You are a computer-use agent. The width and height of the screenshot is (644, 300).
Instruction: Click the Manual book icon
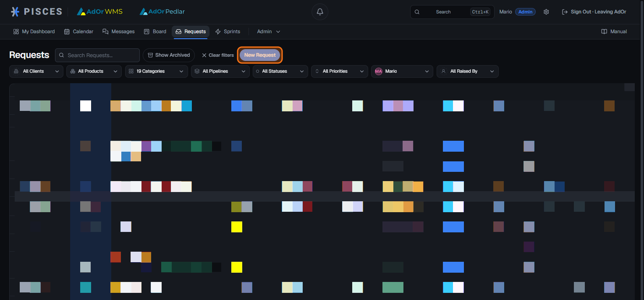[604, 32]
